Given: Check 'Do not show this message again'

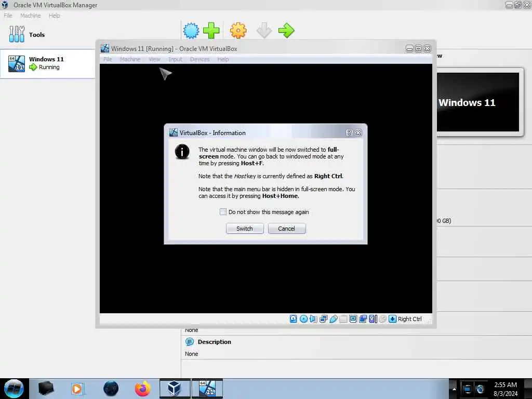Looking at the screenshot, I should [x=223, y=212].
